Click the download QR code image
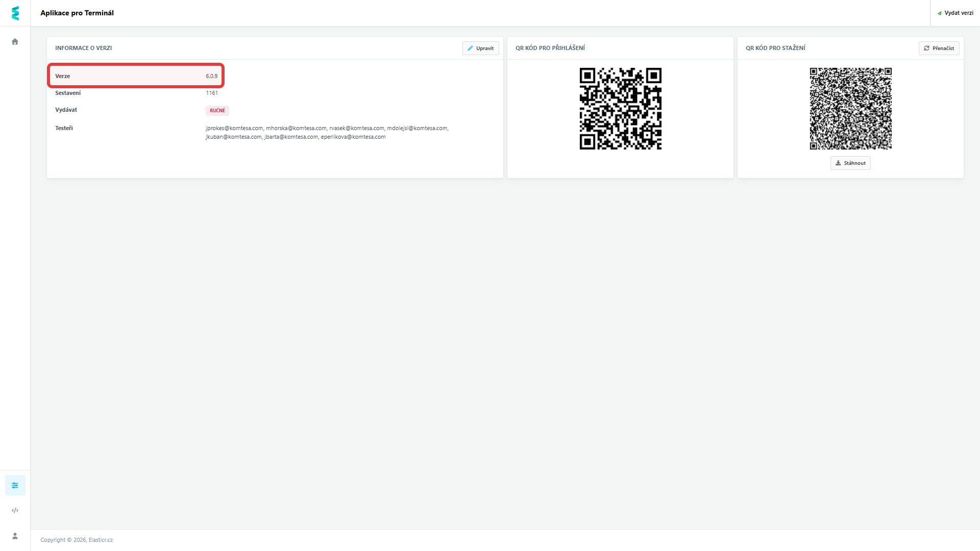This screenshot has height=551, width=980. coord(850,109)
